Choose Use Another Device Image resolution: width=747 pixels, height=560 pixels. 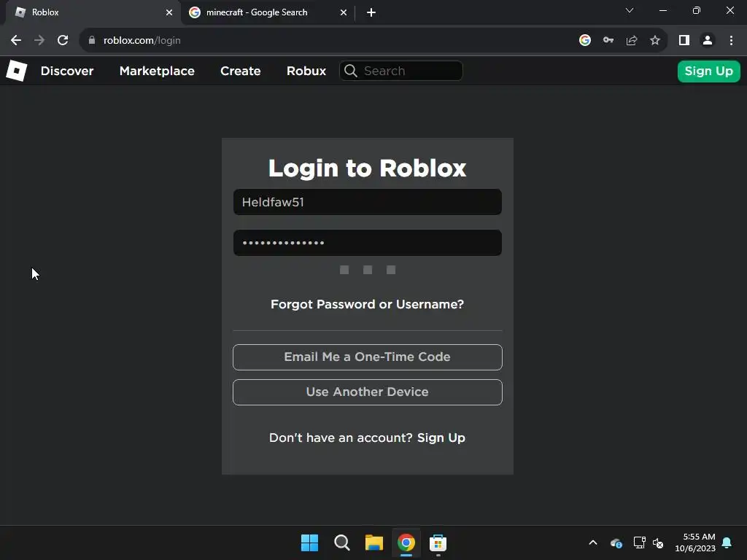[368, 392]
